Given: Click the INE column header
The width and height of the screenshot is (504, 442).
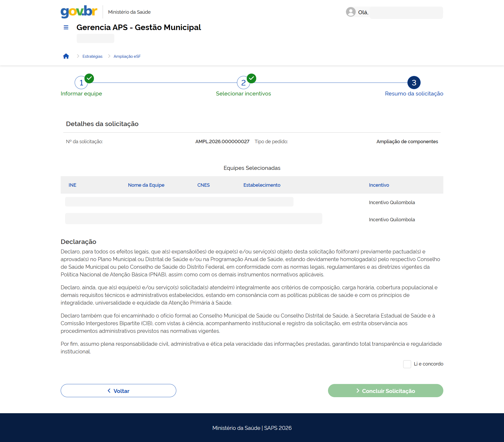Looking at the screenshot, I should [72, 185].
